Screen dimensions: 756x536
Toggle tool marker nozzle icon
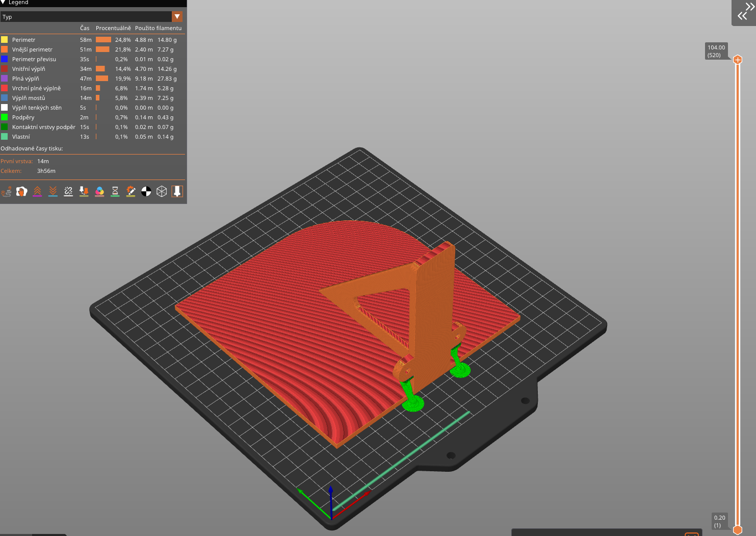(x=177, y=191)
